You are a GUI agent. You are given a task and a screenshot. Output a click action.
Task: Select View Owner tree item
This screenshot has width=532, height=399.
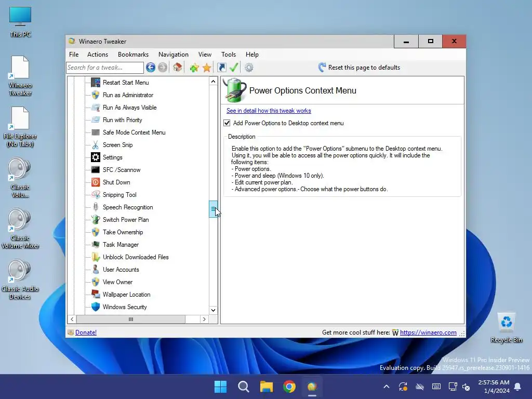(117, 282)
